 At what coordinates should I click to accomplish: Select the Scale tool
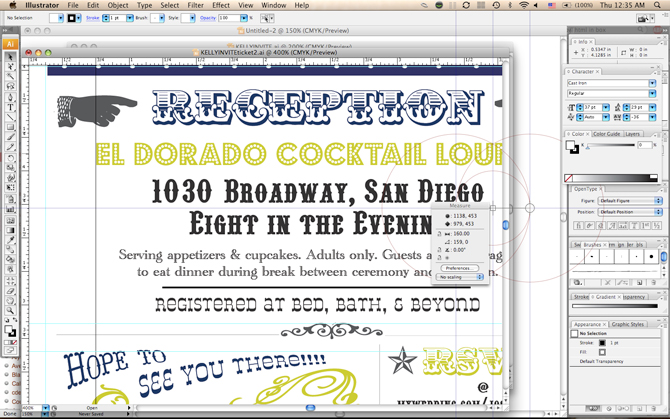(x=11, y=168)
